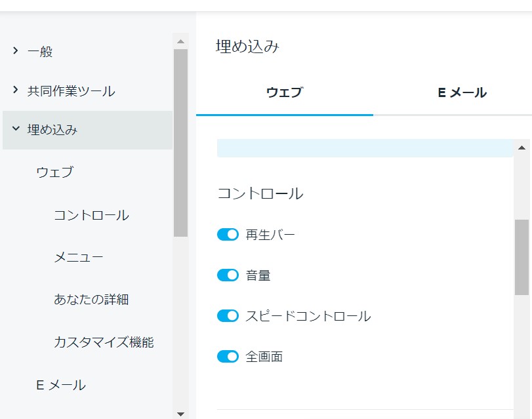This screenshot has width=532, height=419.
Task: Click the sidebar scrollbar thumb
Action: click(181, 143)
